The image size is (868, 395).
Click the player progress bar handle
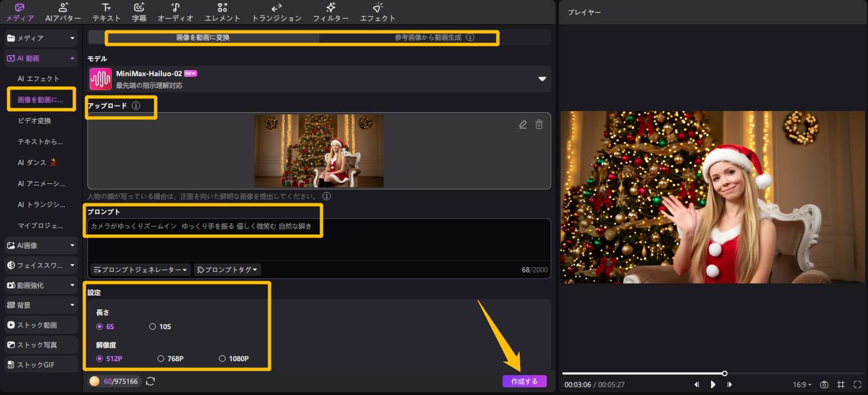[x=724, y=373]
